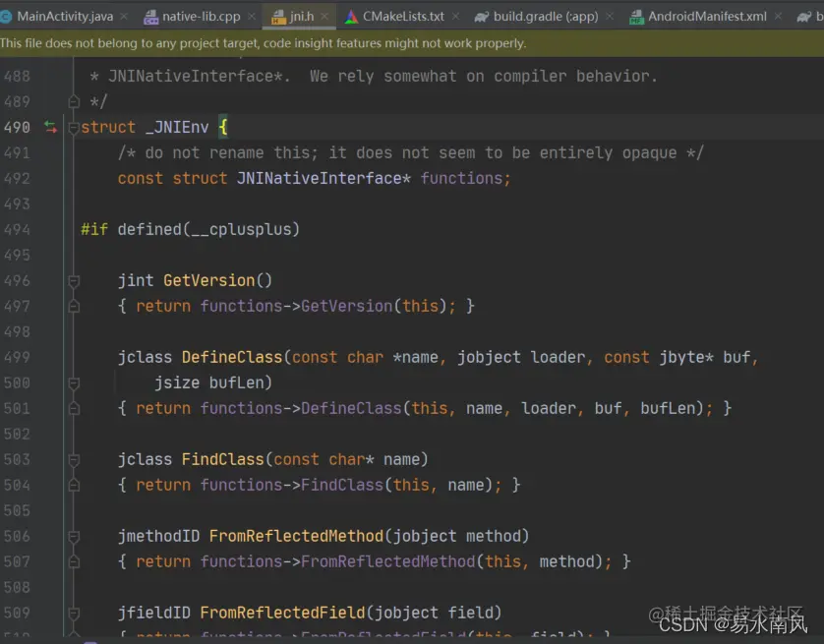824x644 pixels.
Task: Click the FromReflectedField declaration on line 509
Action: click(x=282, y=613)
